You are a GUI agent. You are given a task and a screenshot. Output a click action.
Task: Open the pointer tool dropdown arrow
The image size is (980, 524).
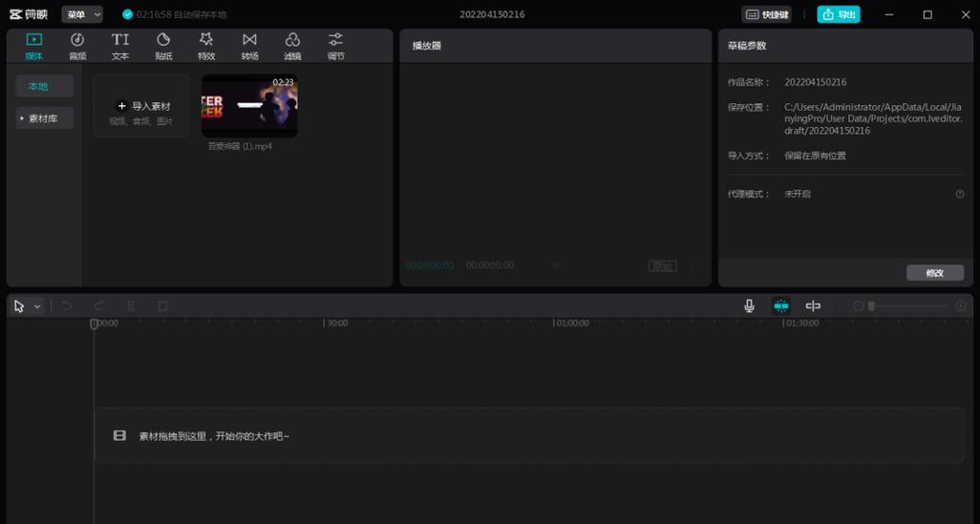click(x=37, y=306)
